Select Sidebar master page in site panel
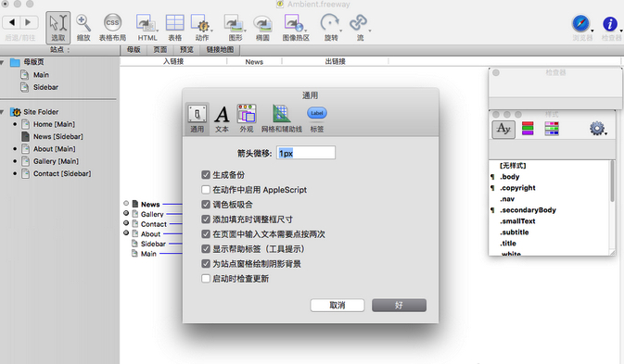 (45, 87)
